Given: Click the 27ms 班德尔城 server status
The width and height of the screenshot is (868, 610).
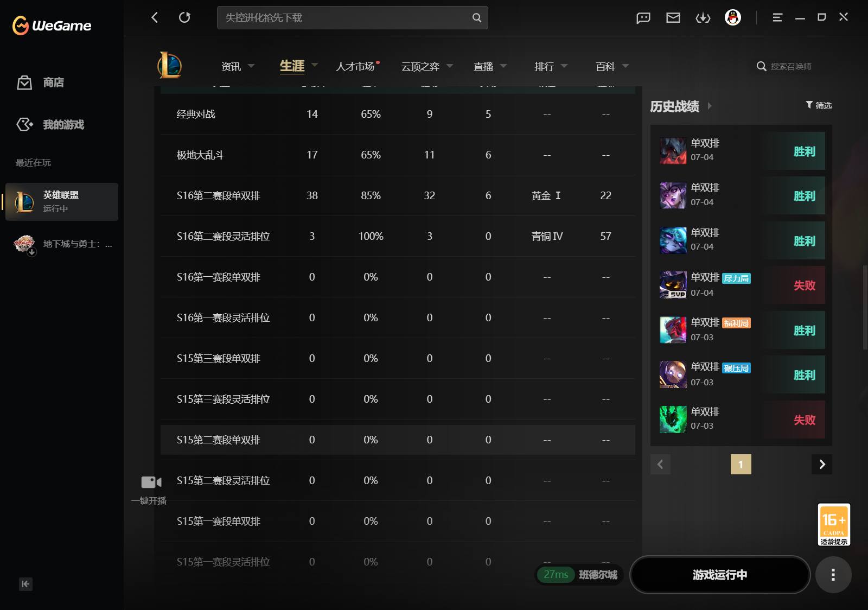Looking at the screenshot, I should coord(580,574).
